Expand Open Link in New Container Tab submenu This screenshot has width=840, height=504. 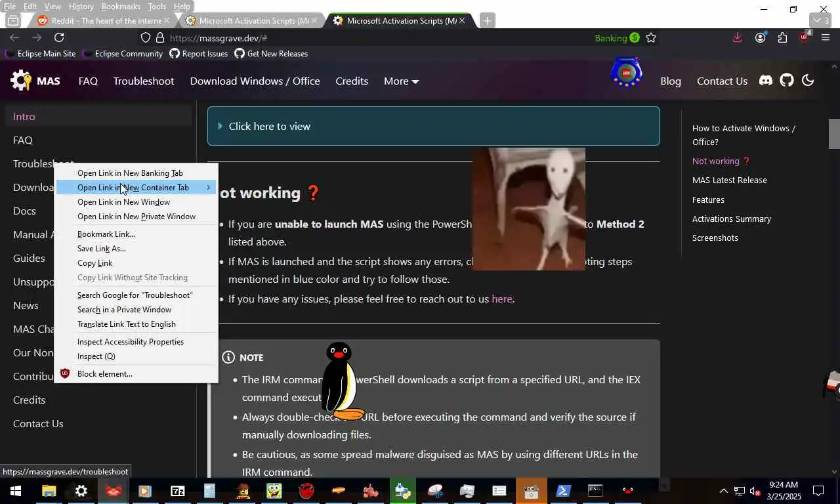(136, 188)
